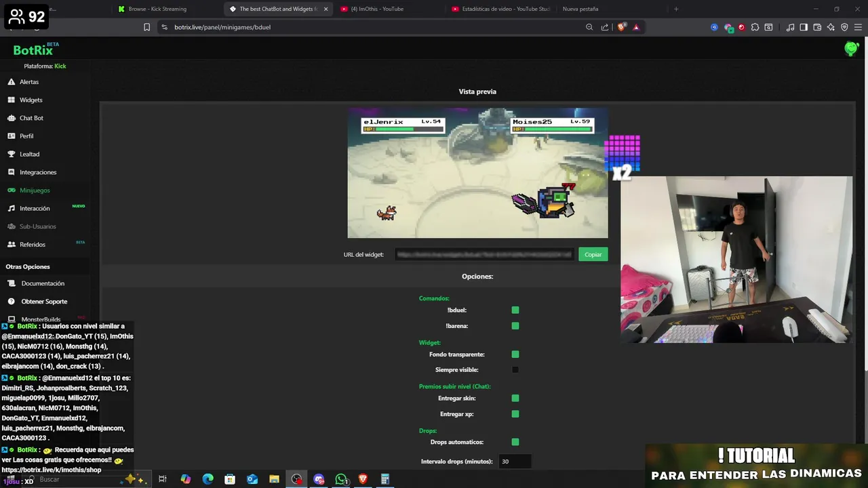The height and width of the screenshot is (488, 868).
Task: Toggle Entregar skin checkbox
Action: [x=515, y=399]
